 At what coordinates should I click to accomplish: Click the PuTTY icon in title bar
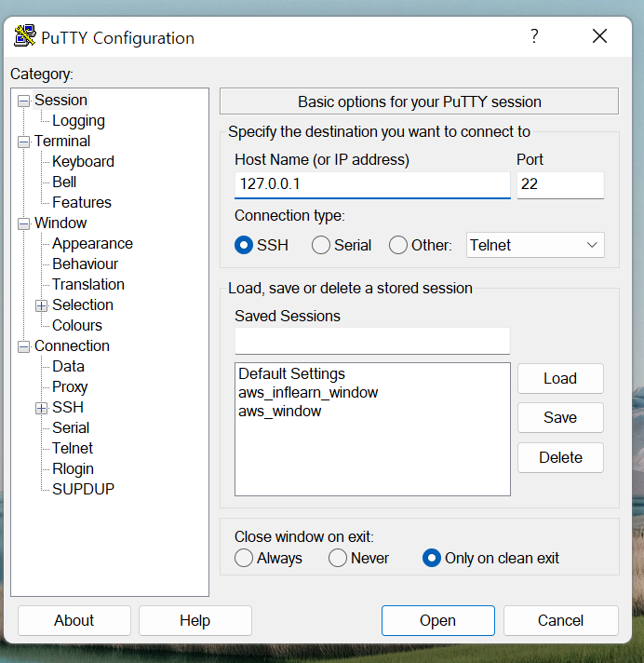tap(24, 36)
